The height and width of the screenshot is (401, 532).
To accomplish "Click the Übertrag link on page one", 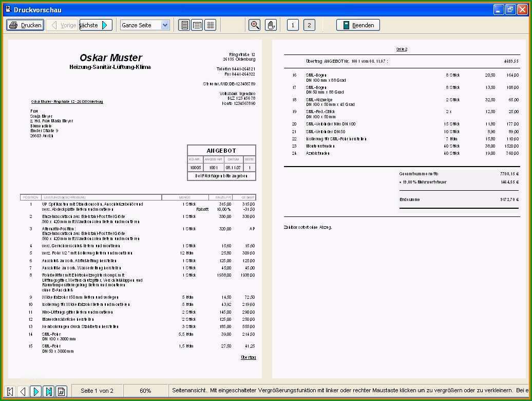I will pyautogui.click(x=249, y=357).
